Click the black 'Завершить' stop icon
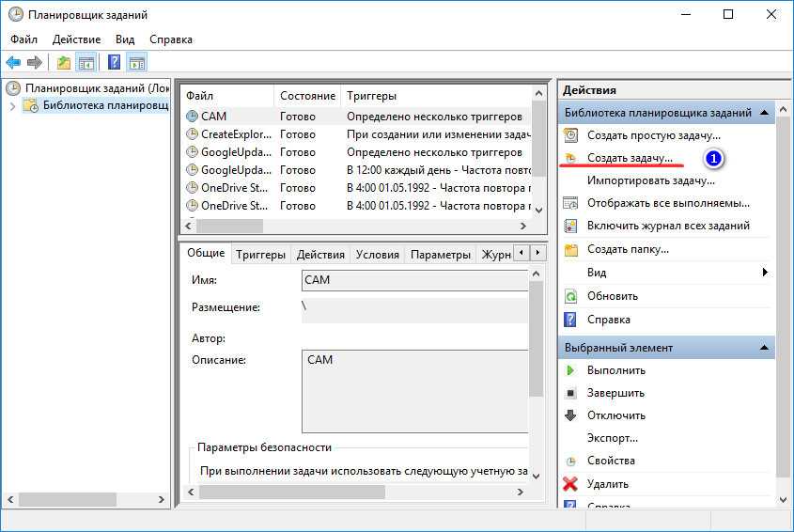This screenshot has height=532, width=794. (570, 393)
